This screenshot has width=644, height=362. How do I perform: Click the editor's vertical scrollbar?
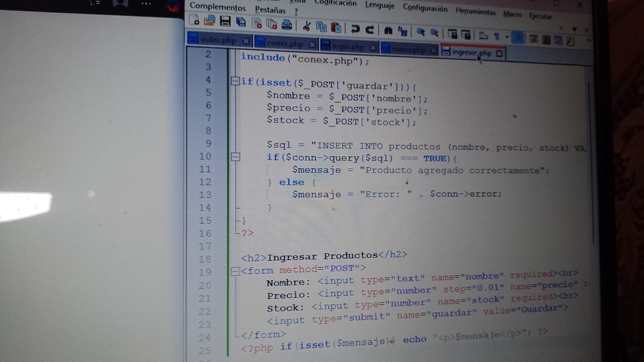click(589, 161)
